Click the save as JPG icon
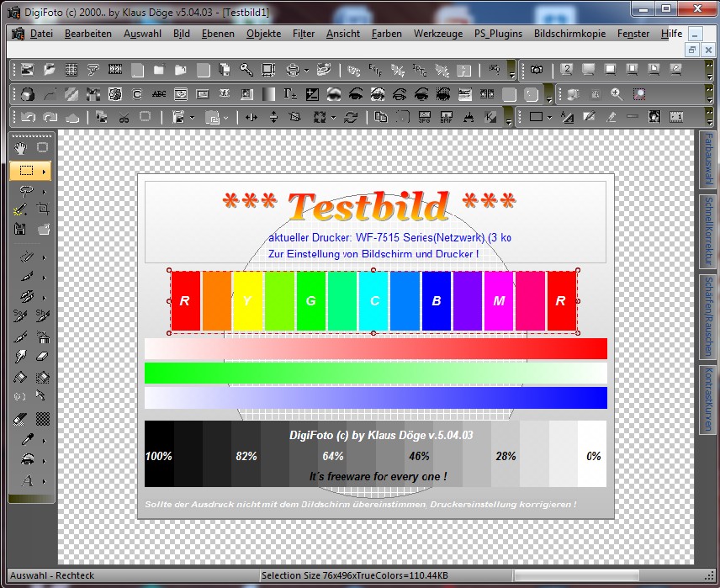 pos(425,118)
